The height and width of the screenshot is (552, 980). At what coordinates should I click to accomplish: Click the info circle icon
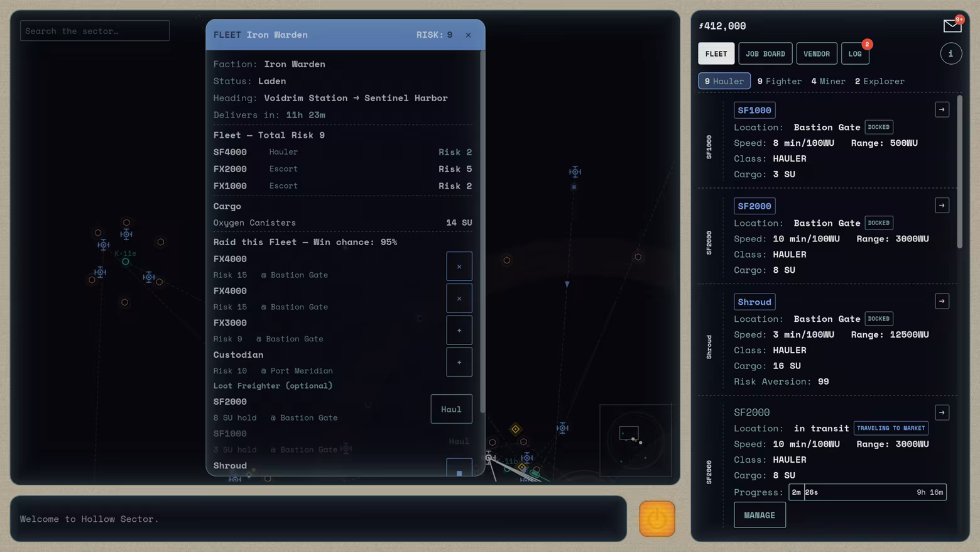[x=950, y=53]
